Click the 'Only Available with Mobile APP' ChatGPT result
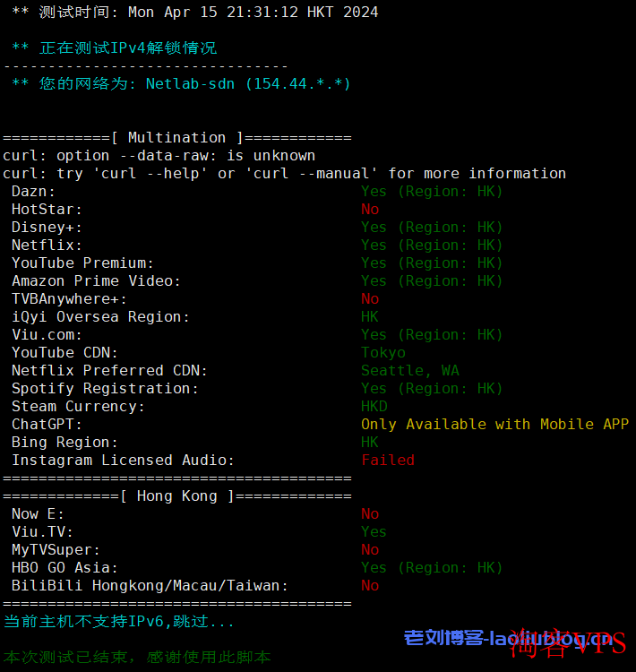 [494, 425]
